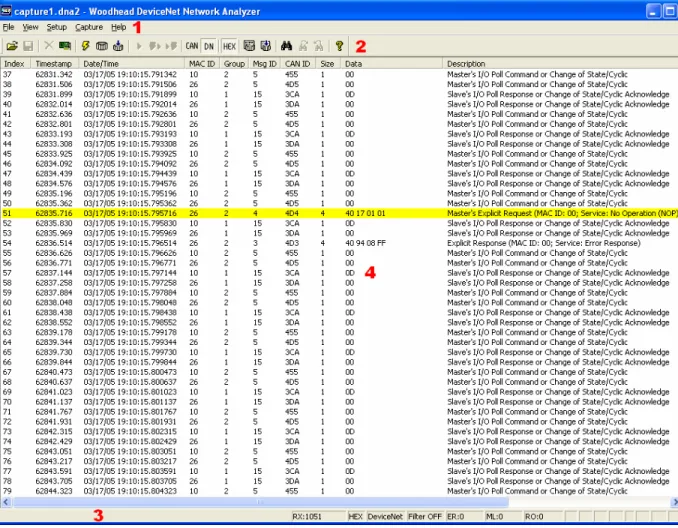Click the ML:0 status bar field
This screenshot has width=678, height=528.
[x=502, y=516]
